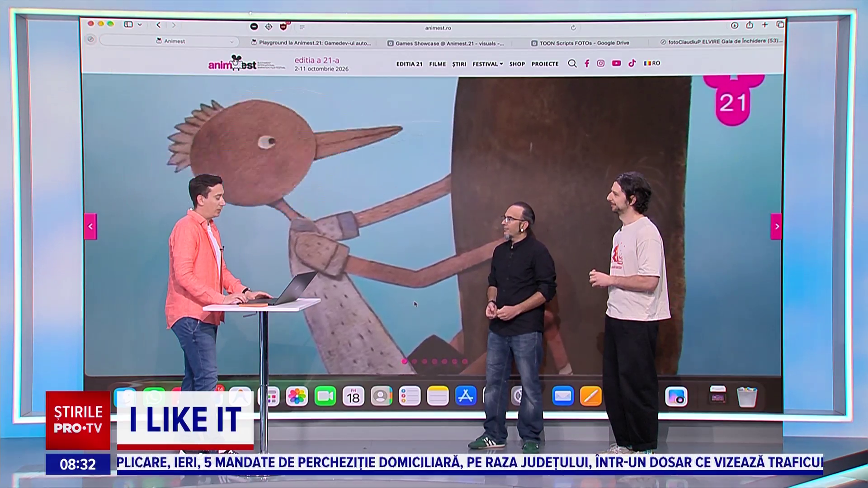Open the sidebar tab group dropdown arrow
Image resolution: width=868 pixels, height=488 pixels.
point(140,24)
